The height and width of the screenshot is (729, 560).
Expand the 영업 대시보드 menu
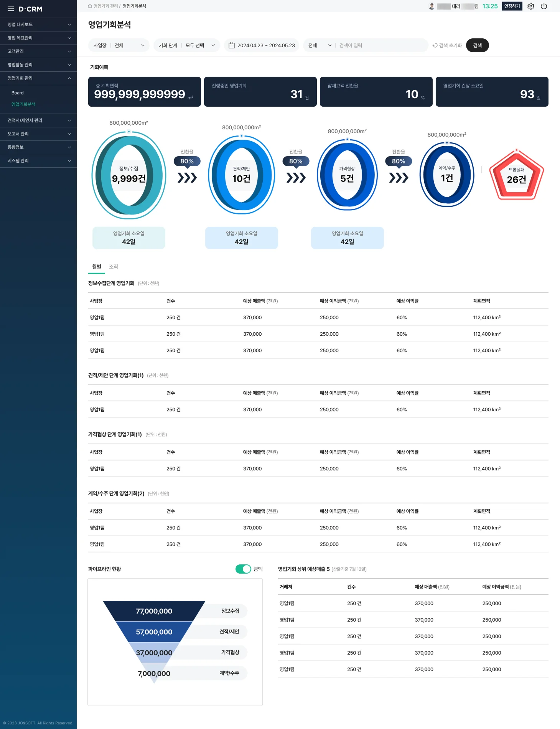38,25
